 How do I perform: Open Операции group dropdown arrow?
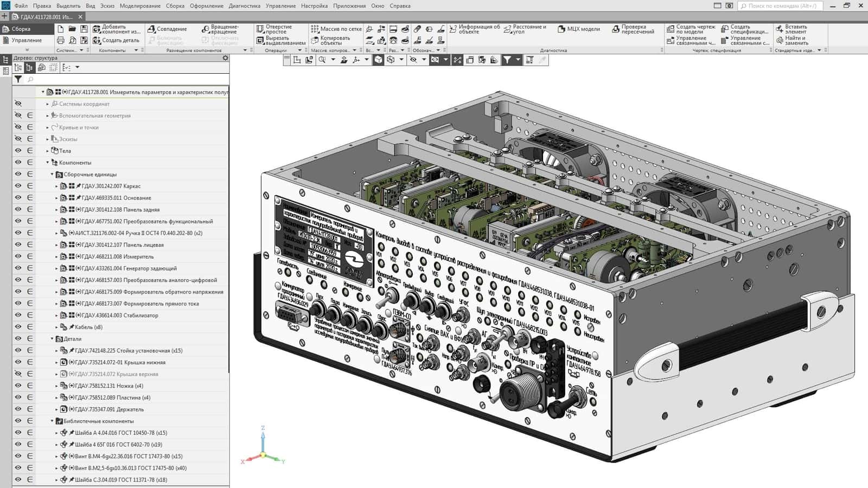(299, 50)
